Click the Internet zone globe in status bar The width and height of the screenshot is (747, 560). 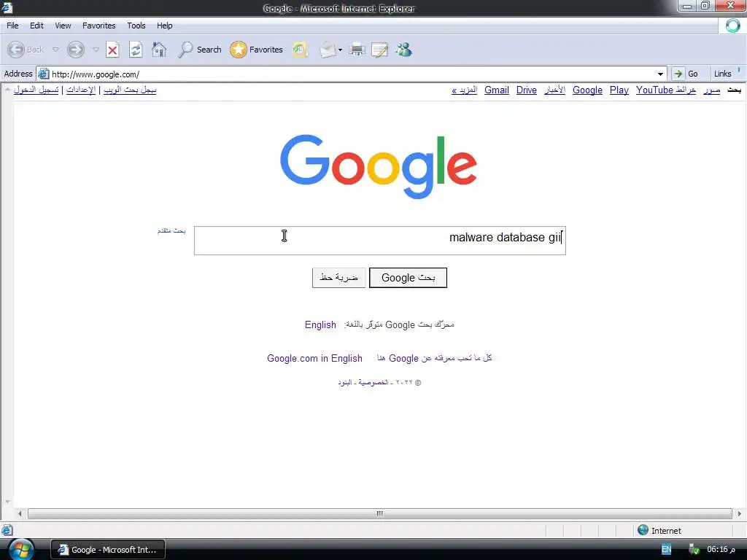tap(643, 530)
